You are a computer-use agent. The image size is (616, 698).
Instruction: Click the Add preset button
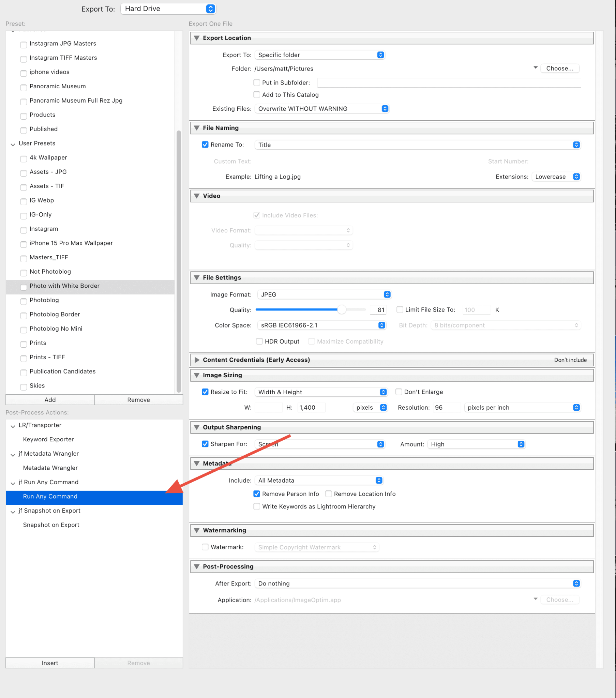tap(50, 399)
